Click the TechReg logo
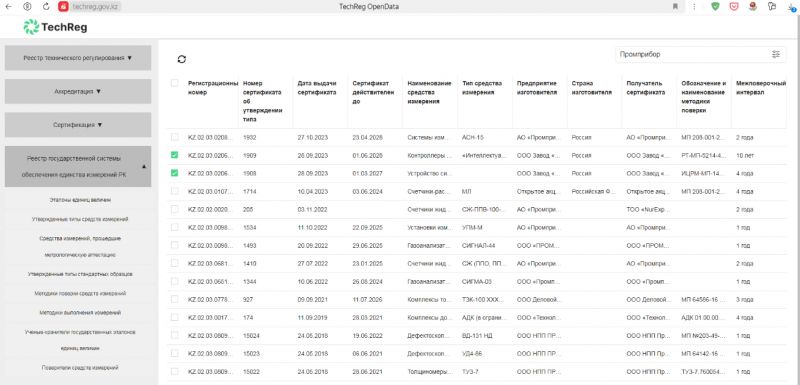Viewport: 800px width, 385px height. point(55,27)
